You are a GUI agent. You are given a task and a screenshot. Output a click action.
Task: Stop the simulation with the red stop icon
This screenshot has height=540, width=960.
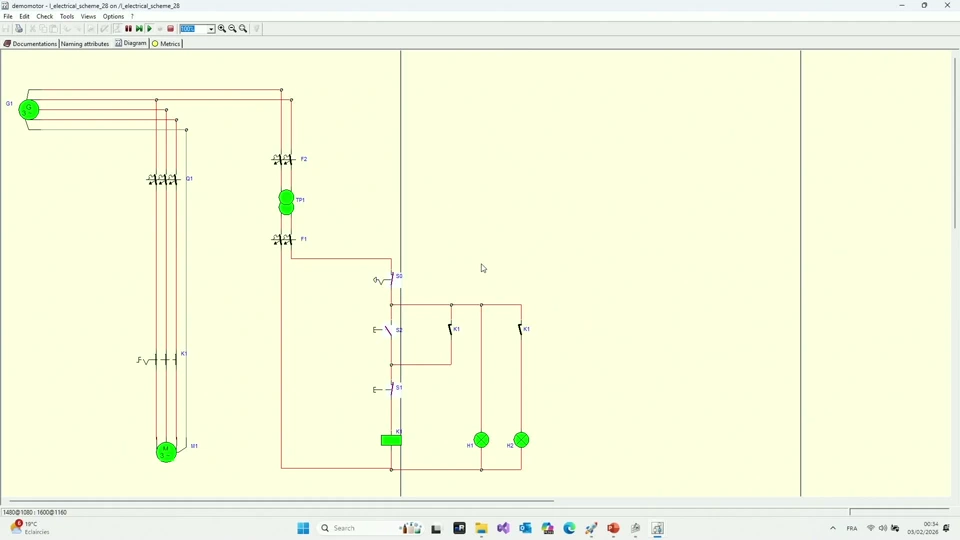click(x=171, y=29)
